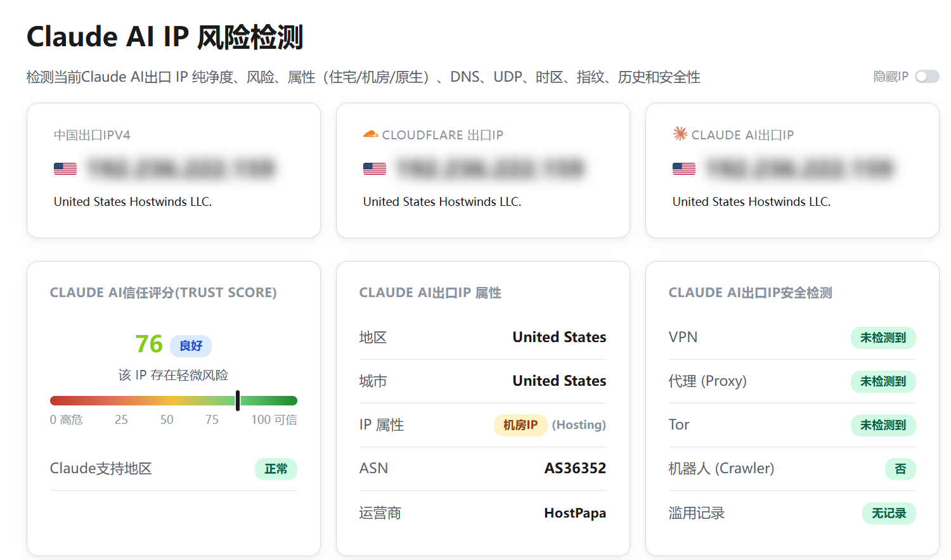Click the Claude AI IP 风险检测 page title
Viewport: 951px width, 560px height.
tap(165, 37)
